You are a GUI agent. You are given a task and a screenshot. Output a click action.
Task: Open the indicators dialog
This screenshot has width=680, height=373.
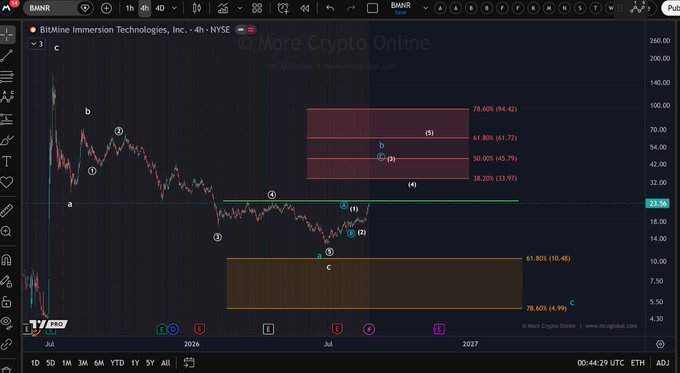(223, 8)
